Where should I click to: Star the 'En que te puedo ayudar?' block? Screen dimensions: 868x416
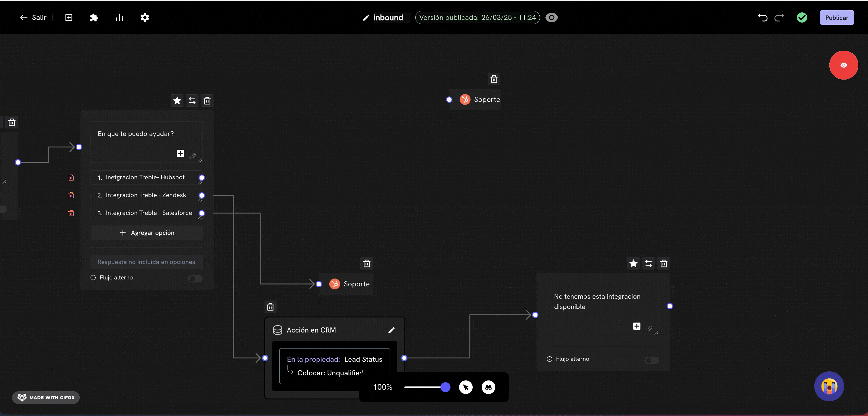(x=177, y=101)
